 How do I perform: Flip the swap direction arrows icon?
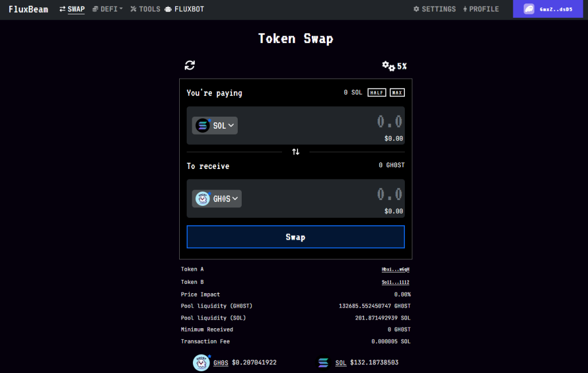coord(296,152)
